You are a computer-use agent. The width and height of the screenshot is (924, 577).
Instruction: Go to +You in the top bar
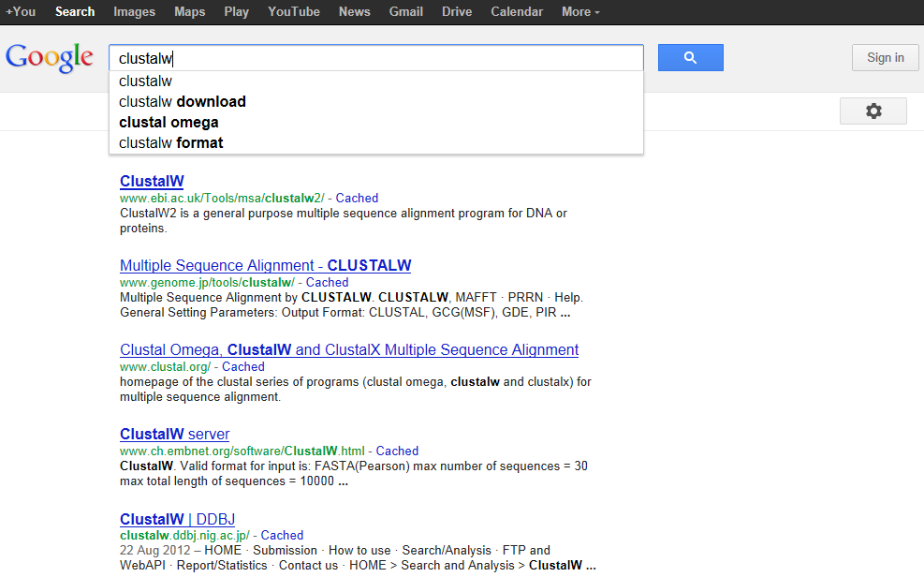(x=21, y=12)
